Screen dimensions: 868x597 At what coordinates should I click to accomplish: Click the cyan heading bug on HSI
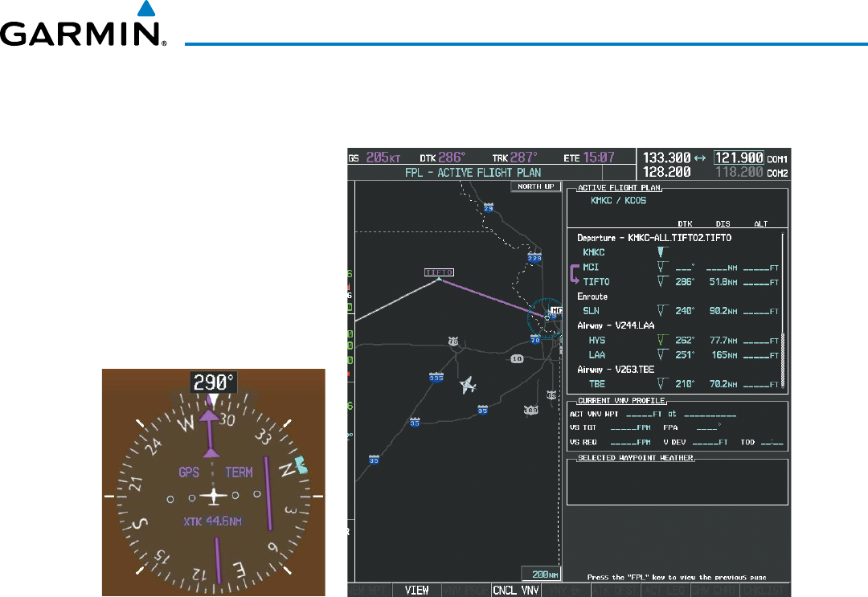click(x=301, y=465)
